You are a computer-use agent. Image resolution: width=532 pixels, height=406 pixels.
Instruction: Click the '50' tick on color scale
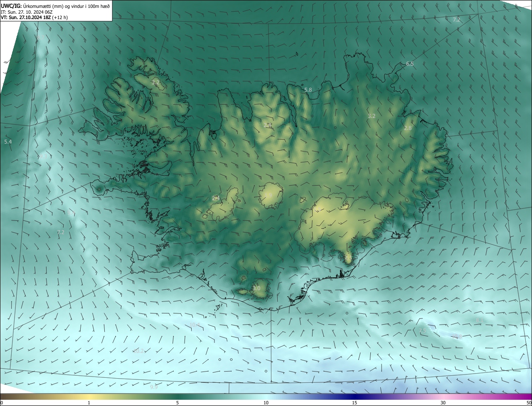coord(529,403)
